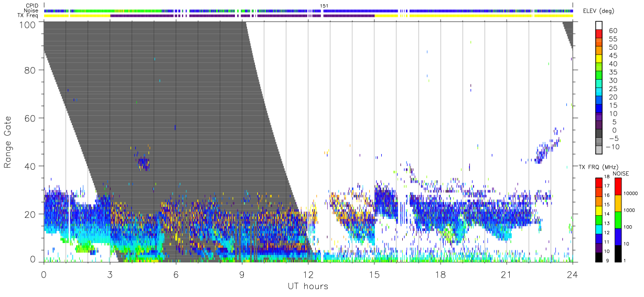Click the red top segment of the NOISE bar
This screenshot has height=297, width=644.
[x=618, y=186]
